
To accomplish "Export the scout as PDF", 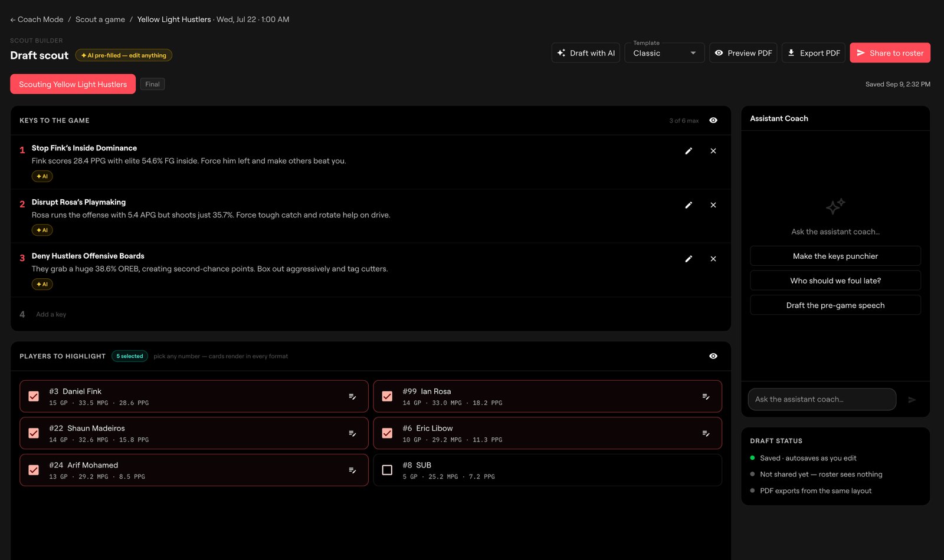I will tap(814, 52).
